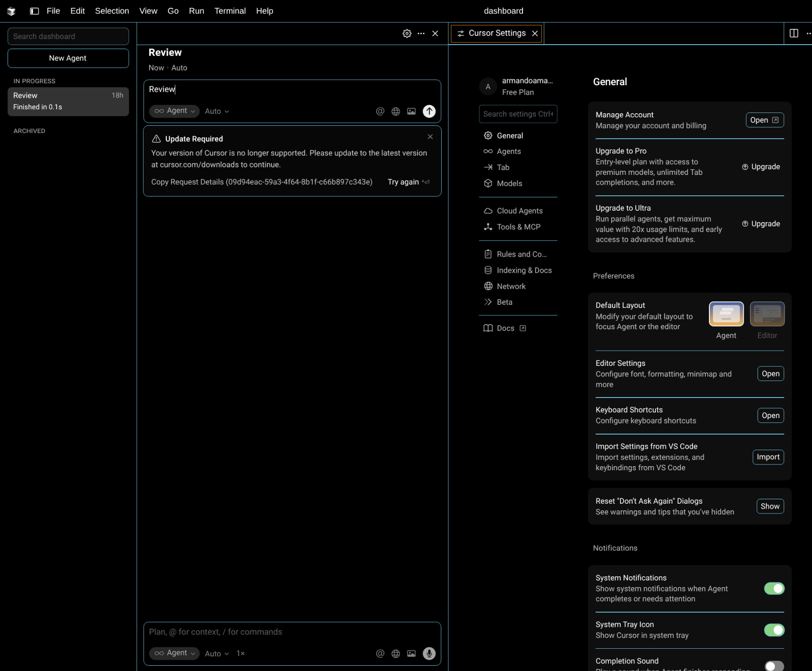
Task: Enable the Completion Sound switch
Action: (774, 667)
